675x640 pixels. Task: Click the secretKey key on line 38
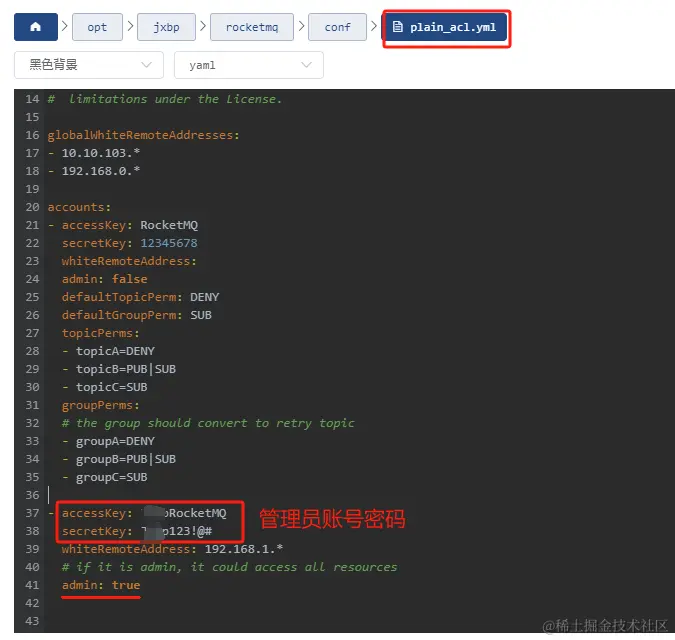pos(97,531)
